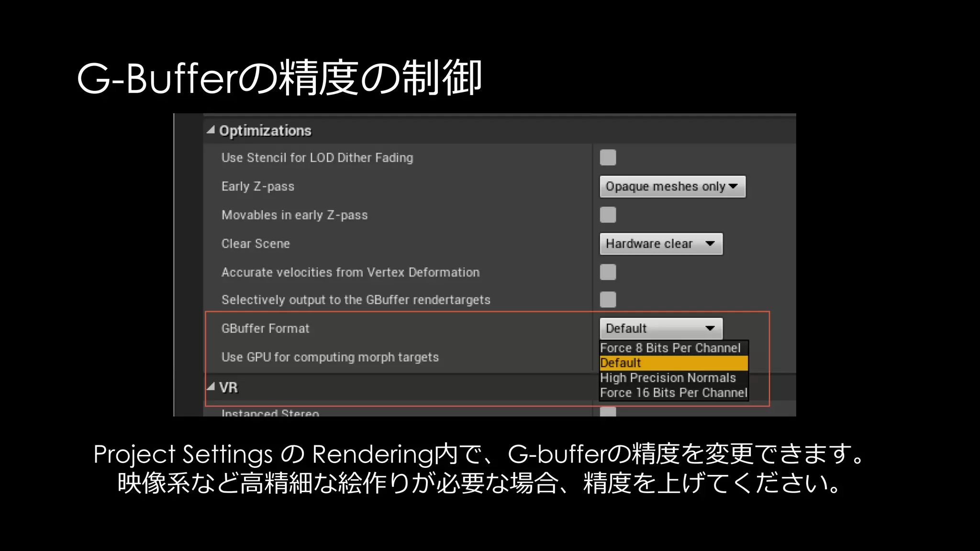Click the Early Z-pass property label
980x551 pixels.
point(257,187)
